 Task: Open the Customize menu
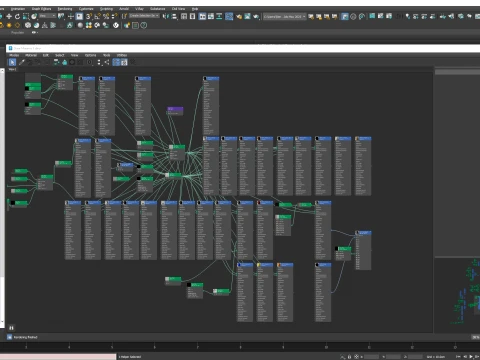(86, 9)
